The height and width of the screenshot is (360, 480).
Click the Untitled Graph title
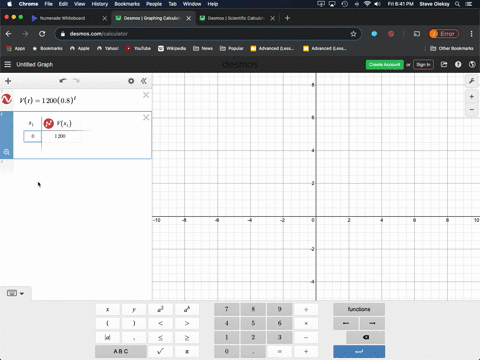pos(35,64)
